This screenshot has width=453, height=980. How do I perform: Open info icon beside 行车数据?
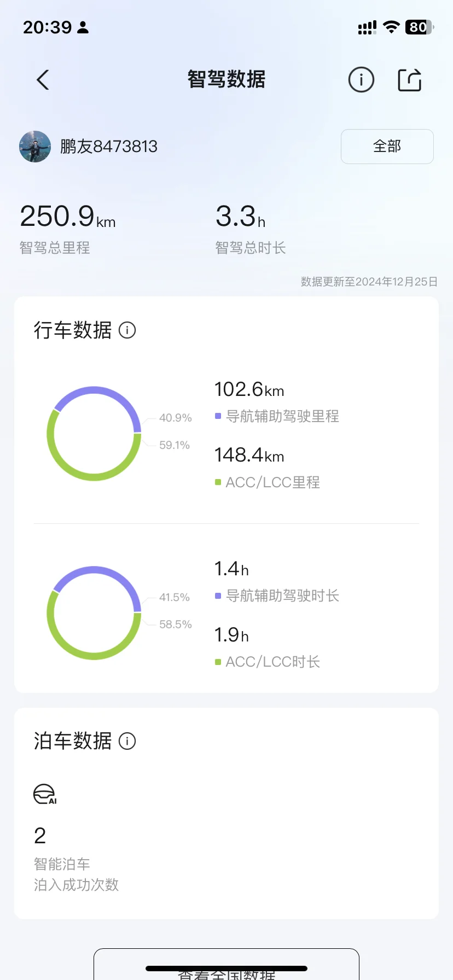point(127,330)
